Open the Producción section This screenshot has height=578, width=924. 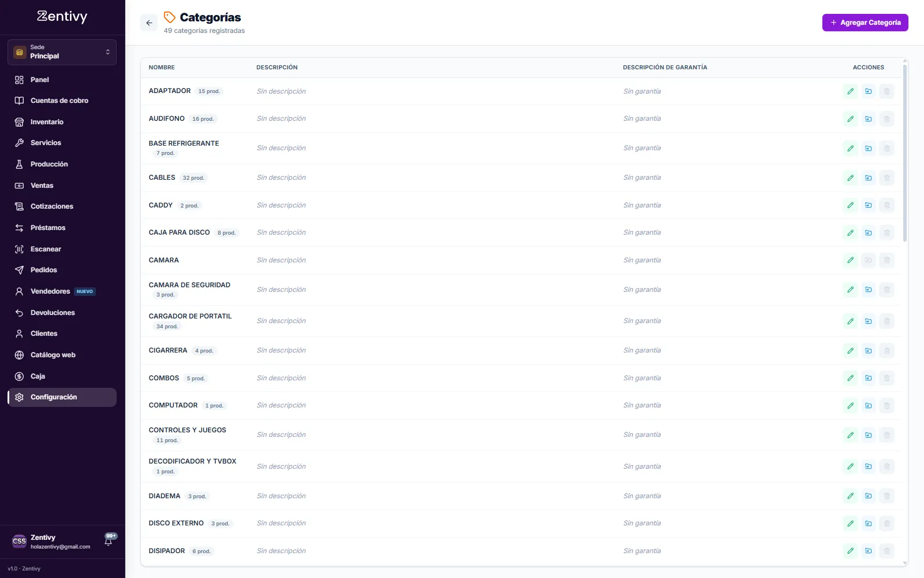62,164
